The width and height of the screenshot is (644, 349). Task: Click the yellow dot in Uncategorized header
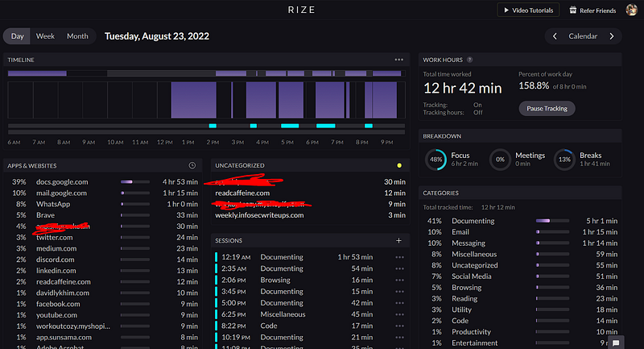click(x=399, y=165)
